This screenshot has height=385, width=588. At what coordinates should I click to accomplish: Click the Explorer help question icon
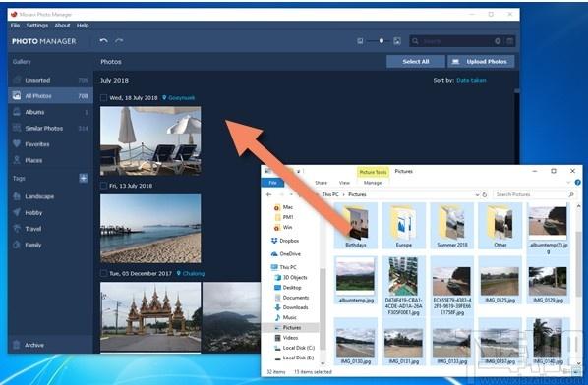(x=578, y=183)
